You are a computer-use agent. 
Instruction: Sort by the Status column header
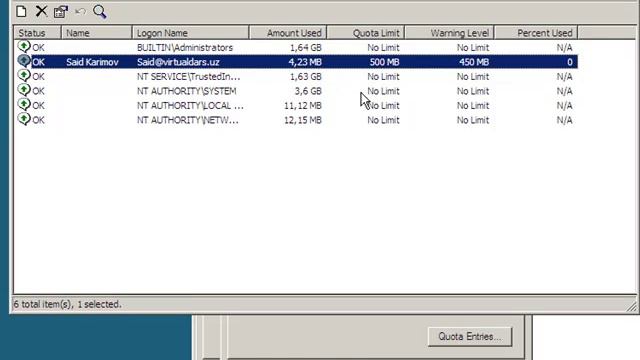(38, 33)
